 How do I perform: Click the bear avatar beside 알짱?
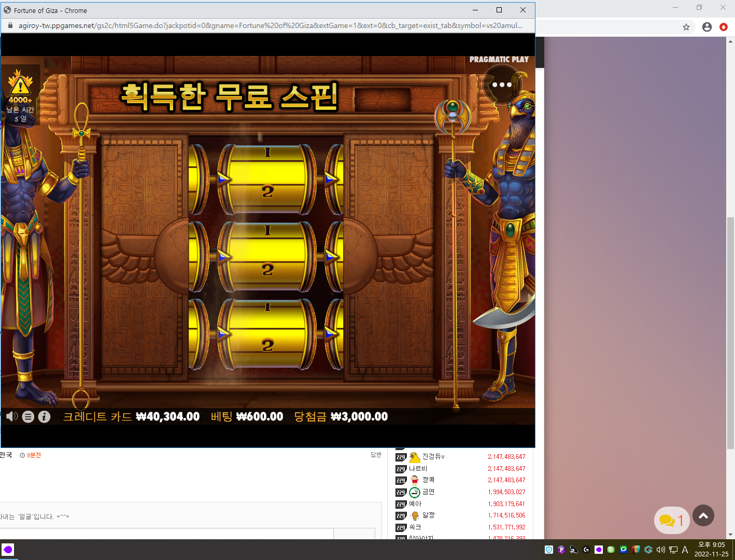[415, 515]
